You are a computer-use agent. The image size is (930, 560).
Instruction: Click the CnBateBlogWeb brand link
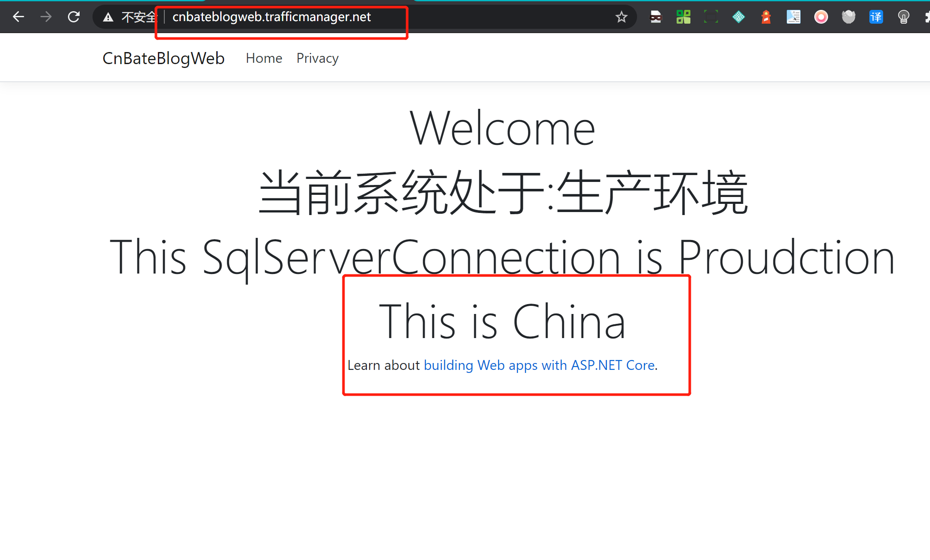click(163, 58)
